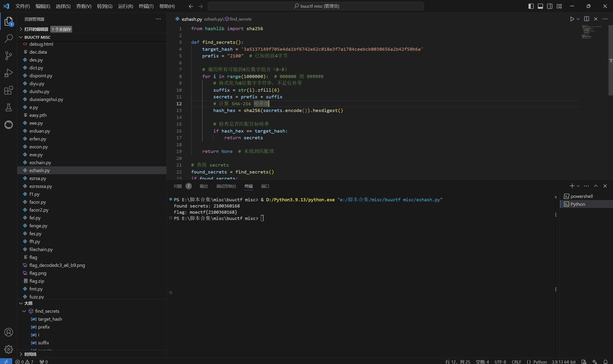Create a new terminal with plus icon
Screen dimensions: 613x364
coord(572,186)
